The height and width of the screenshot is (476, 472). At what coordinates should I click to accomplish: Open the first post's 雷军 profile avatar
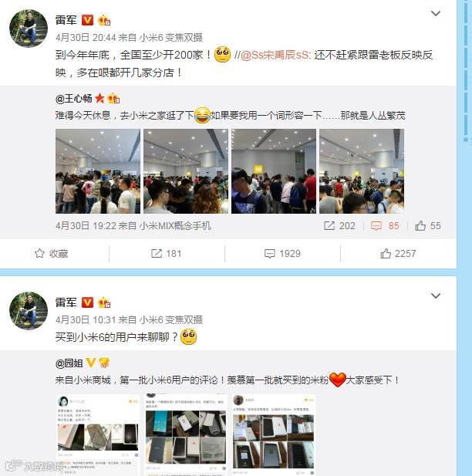(x=29, y=29)
